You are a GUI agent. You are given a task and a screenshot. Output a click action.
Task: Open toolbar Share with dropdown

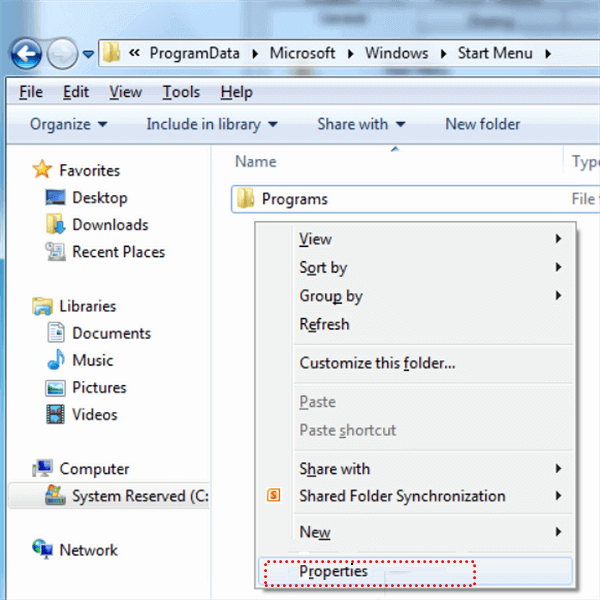(x=361, y=124)
